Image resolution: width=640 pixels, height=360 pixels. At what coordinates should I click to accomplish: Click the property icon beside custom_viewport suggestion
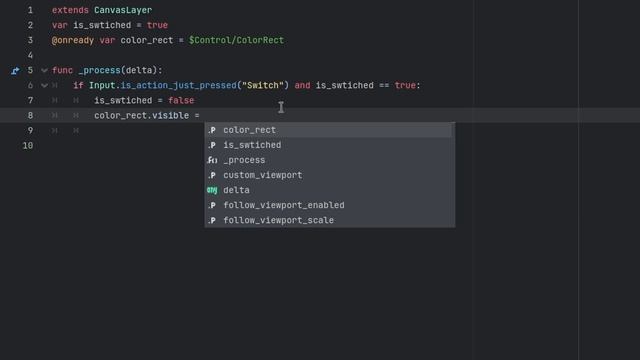pos(212,176)
